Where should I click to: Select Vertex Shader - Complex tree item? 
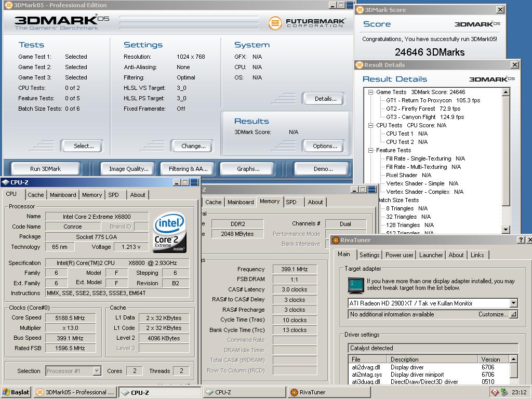click(x=425, y=192)
